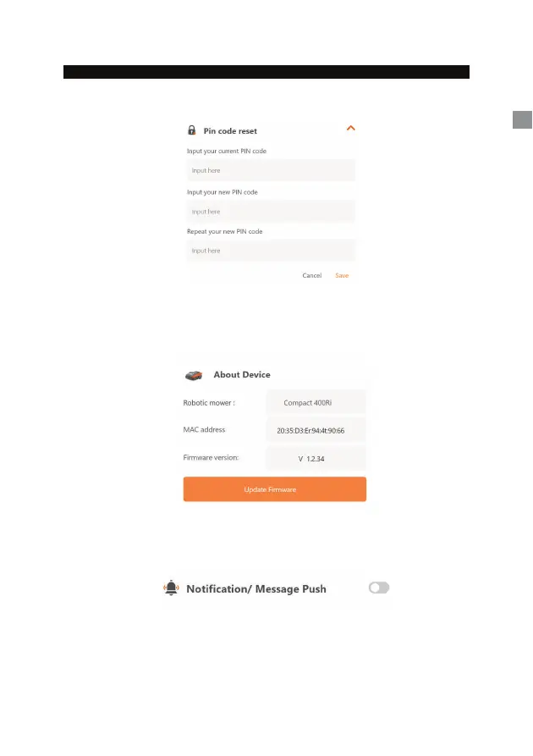Image resolution: width=533 pixels, height=756 pixels.
Task: Click the Firmware version label
Action: click(x=211, y=457)
